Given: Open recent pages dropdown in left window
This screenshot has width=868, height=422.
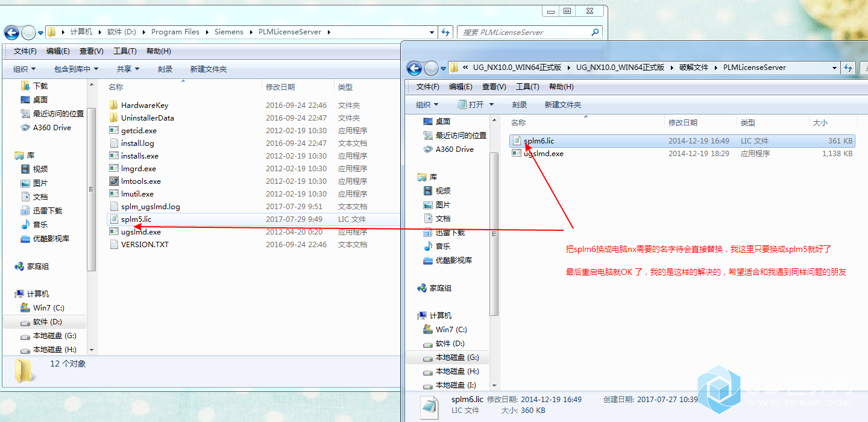Looking at the screenshot, I should 40,33.
